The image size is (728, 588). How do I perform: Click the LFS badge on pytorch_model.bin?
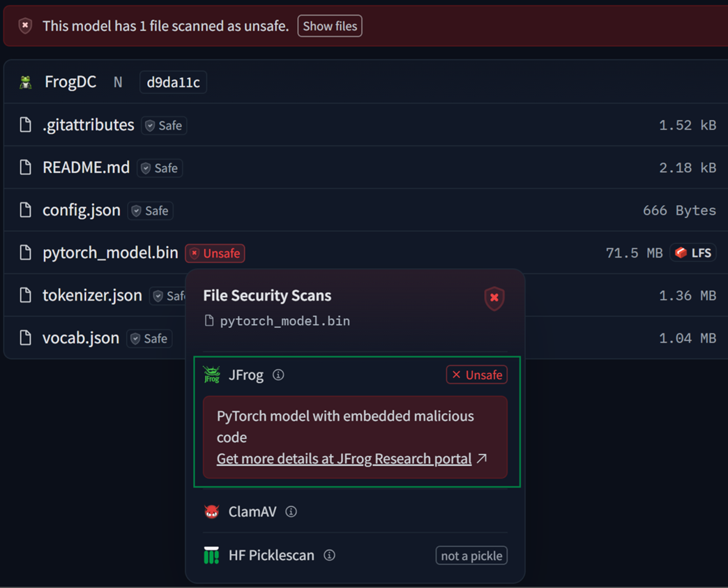(x=693, y=252)
